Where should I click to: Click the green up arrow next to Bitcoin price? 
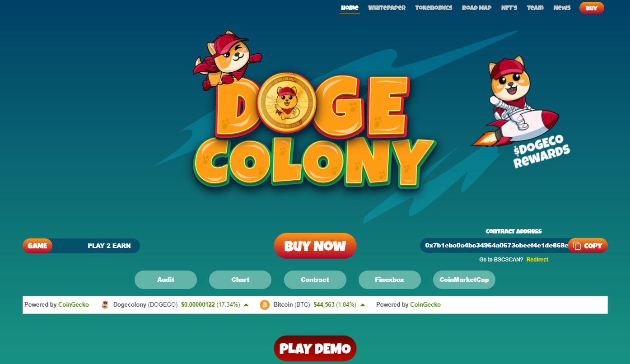point(363,305)
